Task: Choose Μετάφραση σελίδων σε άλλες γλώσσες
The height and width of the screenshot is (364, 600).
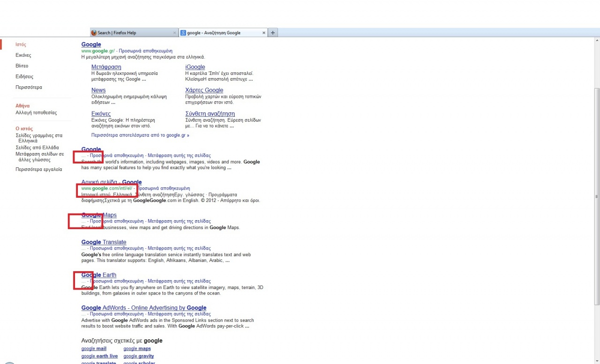Action: (x=40, y=156)
